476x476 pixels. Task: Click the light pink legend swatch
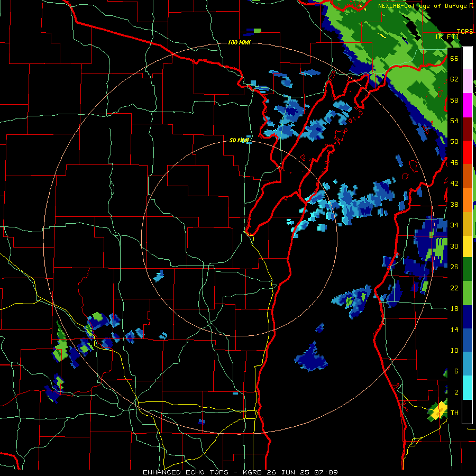(467, 81)
